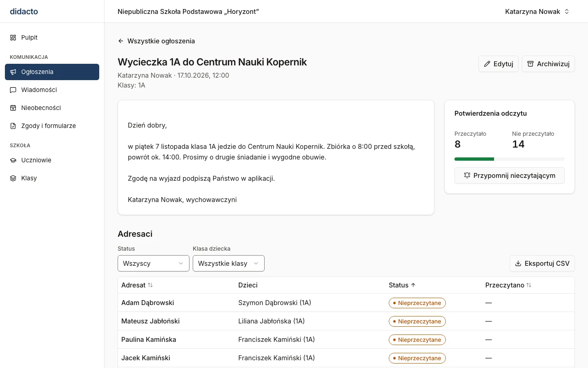Image resolution: width=588 pixels, height=368 pixels.
Task: Open the Wiadomości section
Action: (x=52, y=90)
